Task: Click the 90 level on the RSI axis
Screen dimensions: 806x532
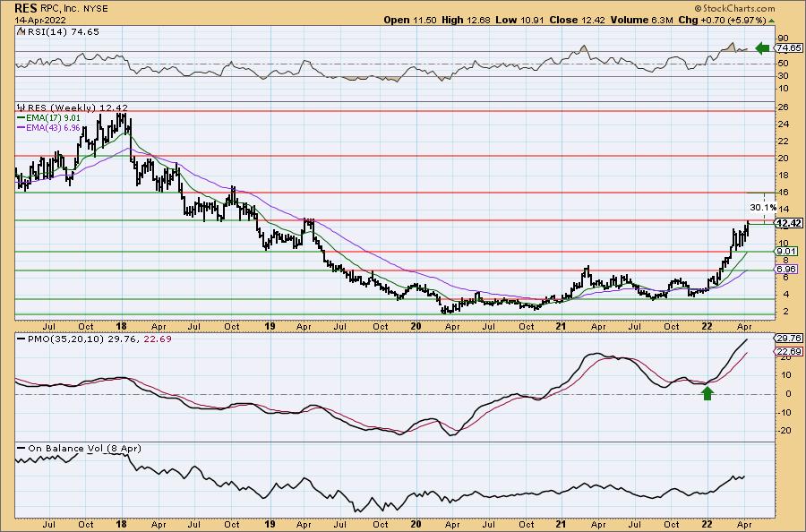Action: coord(783,38)
